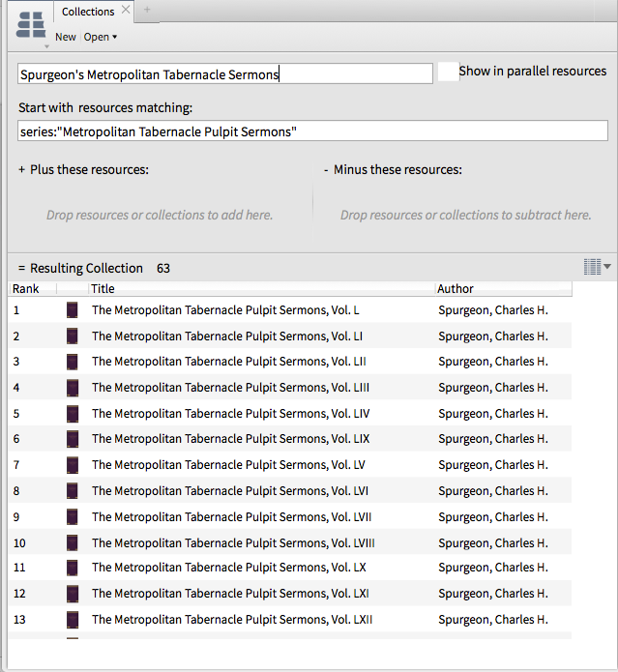Screen dimensions: 618x672
Task: Expand the Open dropdown
Action: (101, 37)
